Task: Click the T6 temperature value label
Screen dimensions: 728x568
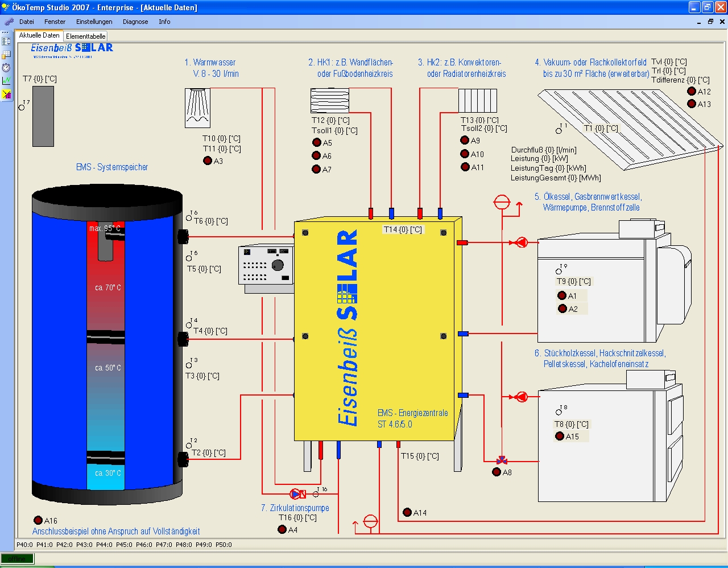Action: pos(211,221)
